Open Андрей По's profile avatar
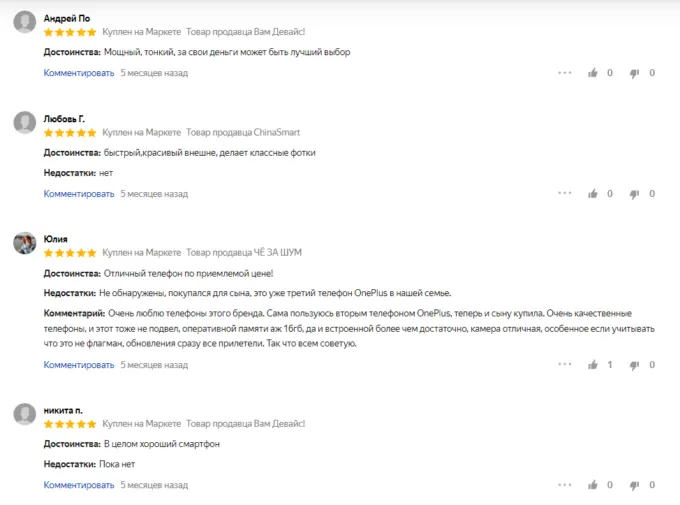This screenshot has width=680, height=505. pyautogui.click(x=25, y=23)
